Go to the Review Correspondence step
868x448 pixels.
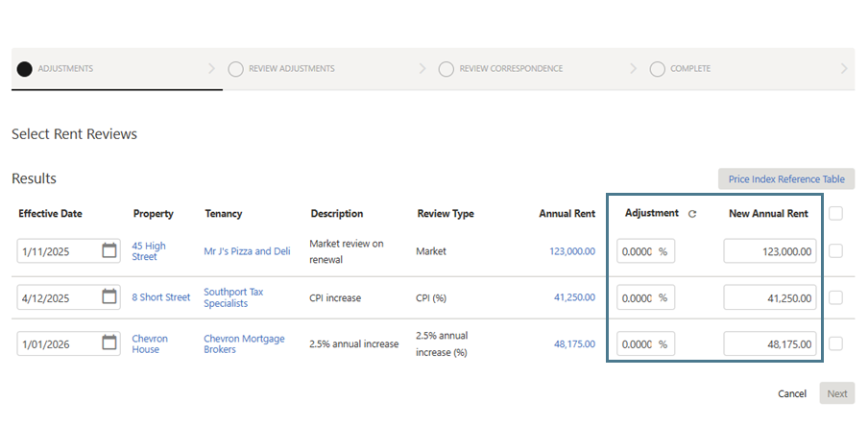[511, 69]
